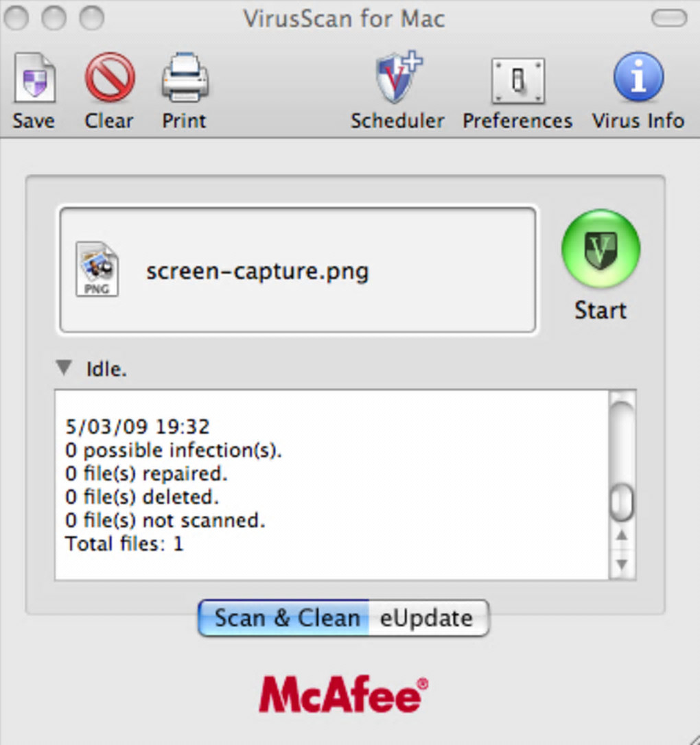
Task: Click the screen-capture.png file name
Action: pos(257,272)
